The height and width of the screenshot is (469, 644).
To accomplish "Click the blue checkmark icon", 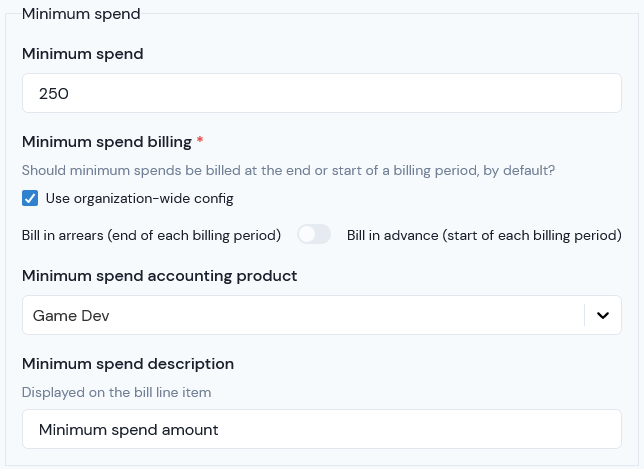I will 30,198.
